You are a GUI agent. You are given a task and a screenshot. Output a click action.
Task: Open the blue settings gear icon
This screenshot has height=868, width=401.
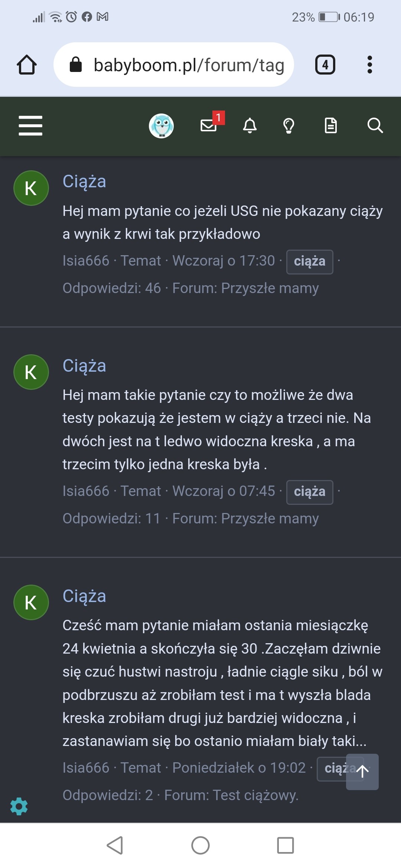pyautogui.click(x=19, y=806)
